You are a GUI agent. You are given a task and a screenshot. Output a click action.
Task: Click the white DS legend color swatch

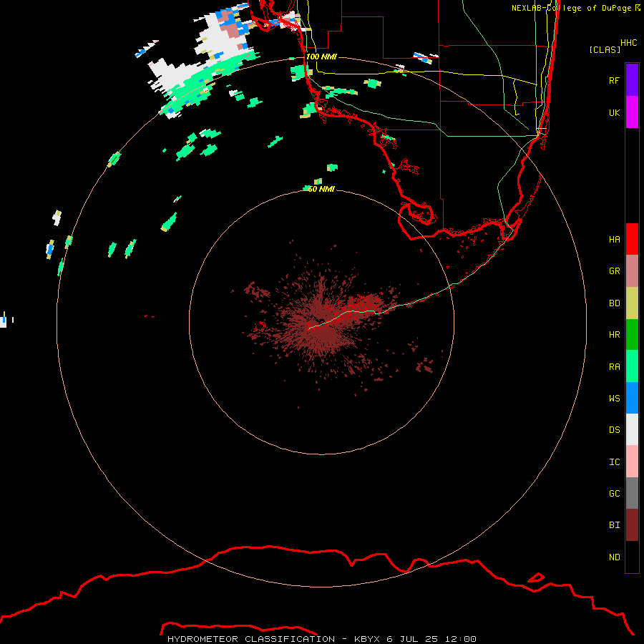(x=632, y=429)
